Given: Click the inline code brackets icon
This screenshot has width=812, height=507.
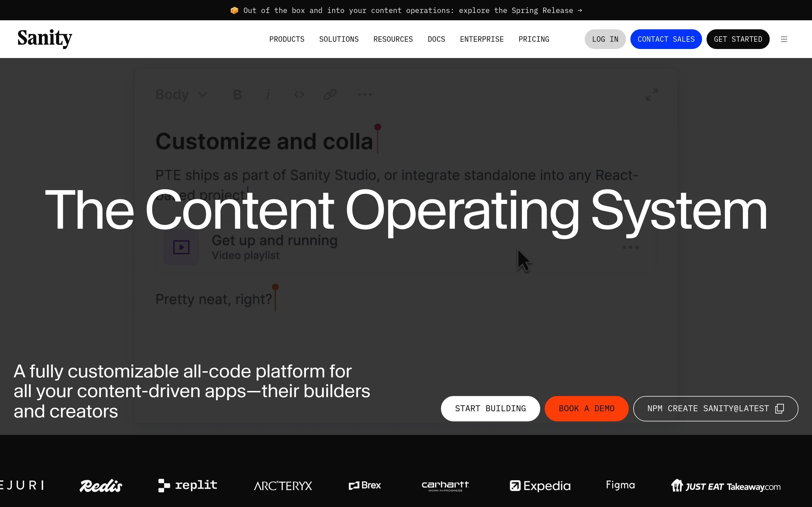Looking at the screenshot, I should pos(299,95).
